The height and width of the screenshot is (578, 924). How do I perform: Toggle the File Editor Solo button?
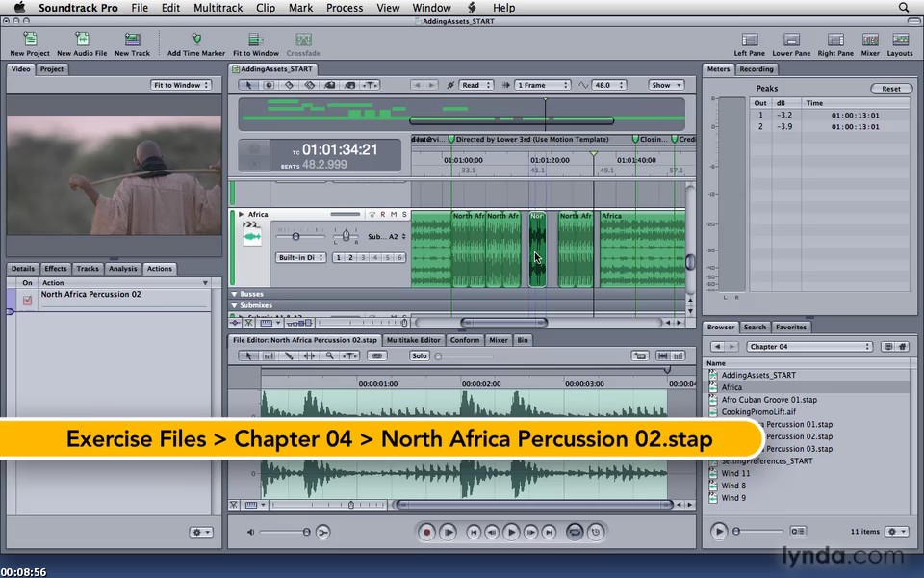pyautogui.click(x=420, y=355)
